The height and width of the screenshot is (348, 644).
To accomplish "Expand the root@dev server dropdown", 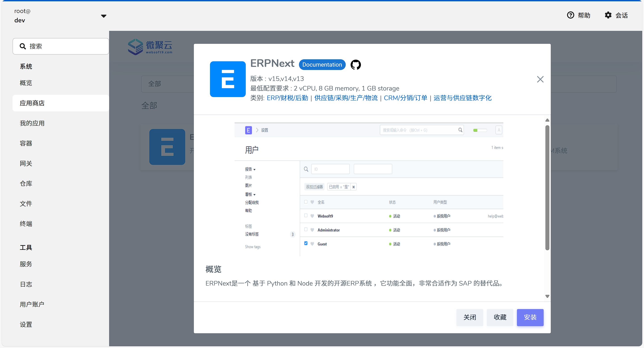I will [104, 16].
